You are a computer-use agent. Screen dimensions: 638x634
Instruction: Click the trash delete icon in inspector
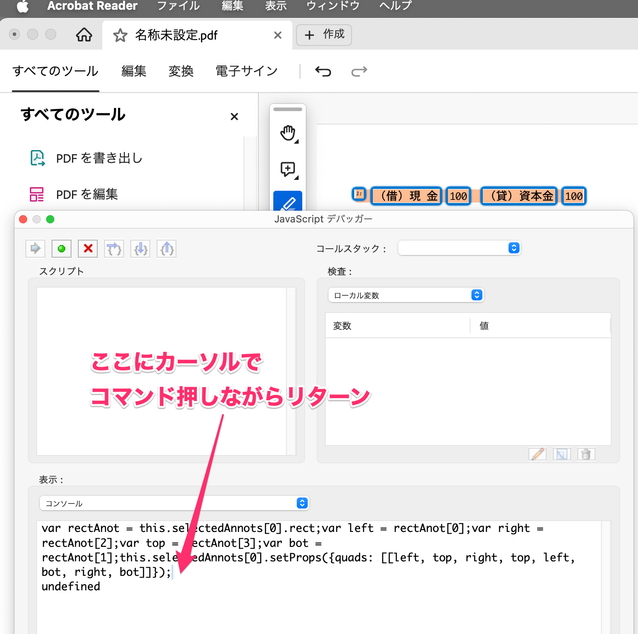pos(586,454)
